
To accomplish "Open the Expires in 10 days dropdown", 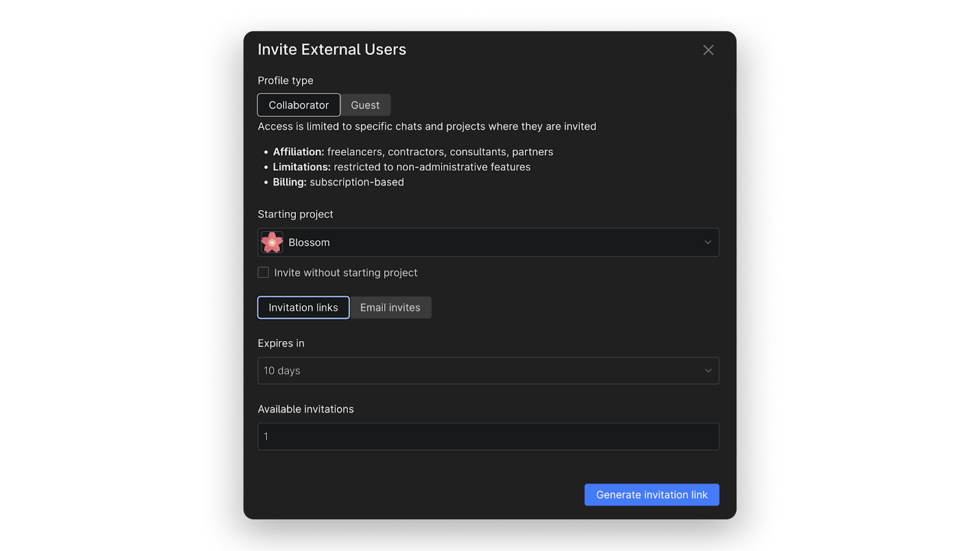I will point(488,370).
